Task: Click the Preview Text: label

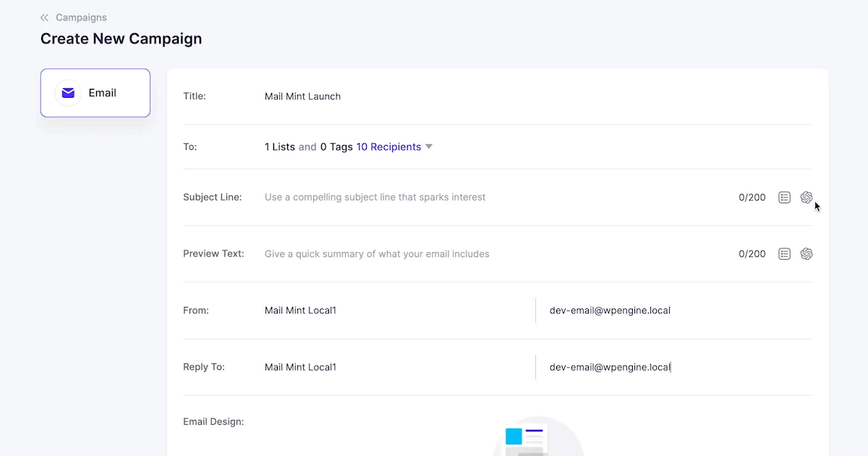Action: click(213, 254)
